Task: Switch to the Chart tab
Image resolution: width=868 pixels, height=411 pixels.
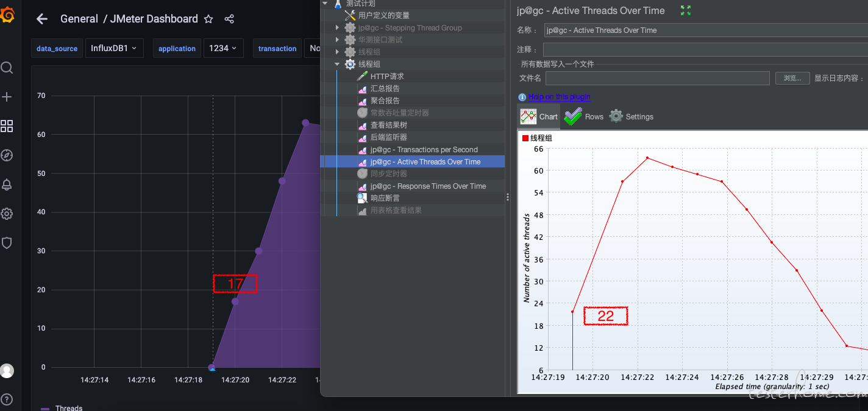Action: (539, 116)
